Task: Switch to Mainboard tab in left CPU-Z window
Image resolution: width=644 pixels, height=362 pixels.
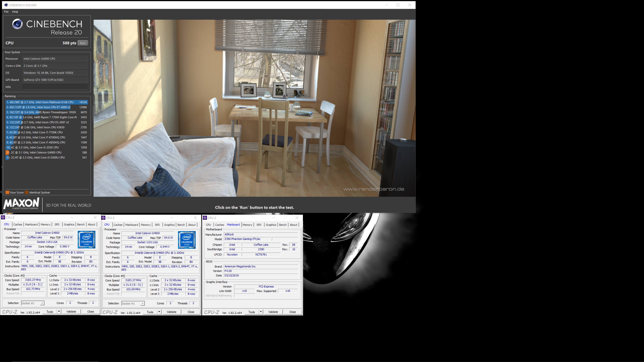Action: pos(32,224)
